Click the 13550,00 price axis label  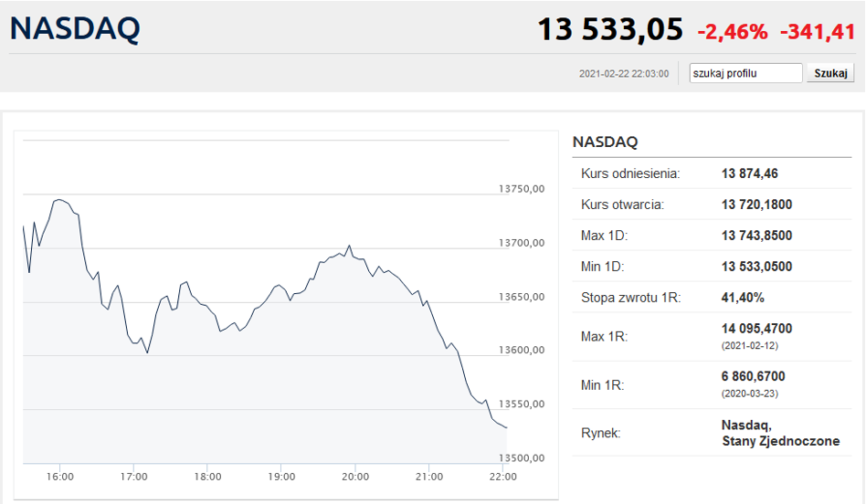(522, 404)
